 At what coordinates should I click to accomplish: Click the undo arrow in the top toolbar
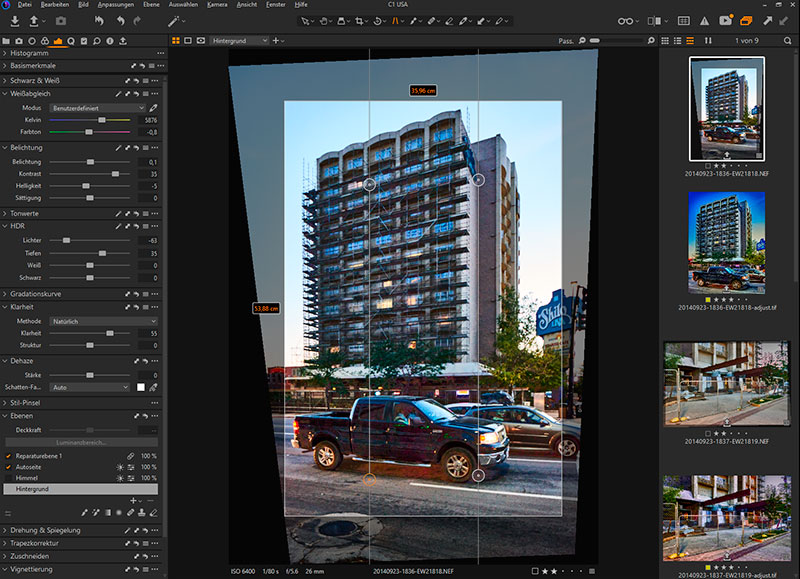point(120,21)
